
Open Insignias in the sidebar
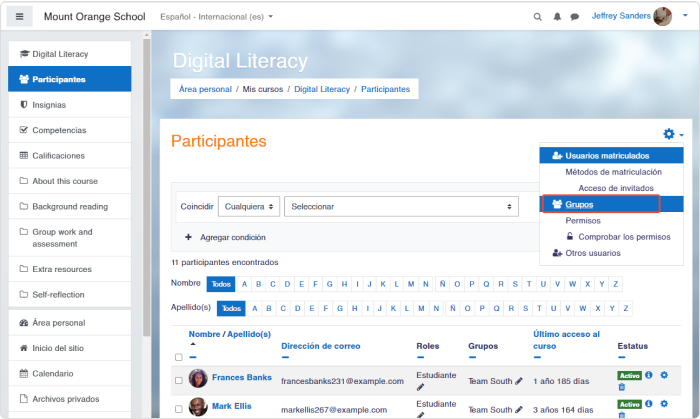(70, 105)
